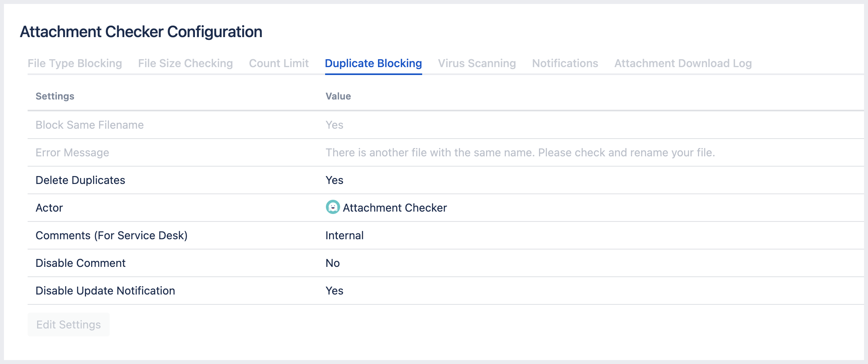Viewport: 868px width, 364px height.
Task: Click the Actor setting row
Action: [49, 208]
